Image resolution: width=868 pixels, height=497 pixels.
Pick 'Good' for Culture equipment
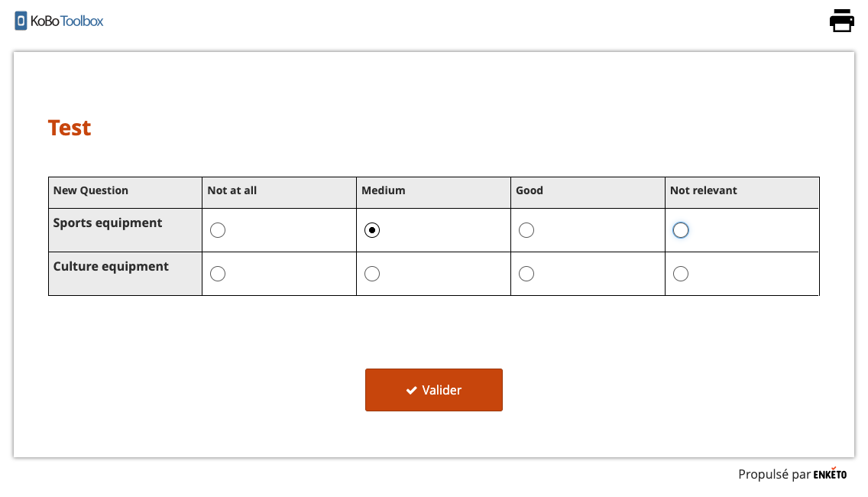pos(526,274)
